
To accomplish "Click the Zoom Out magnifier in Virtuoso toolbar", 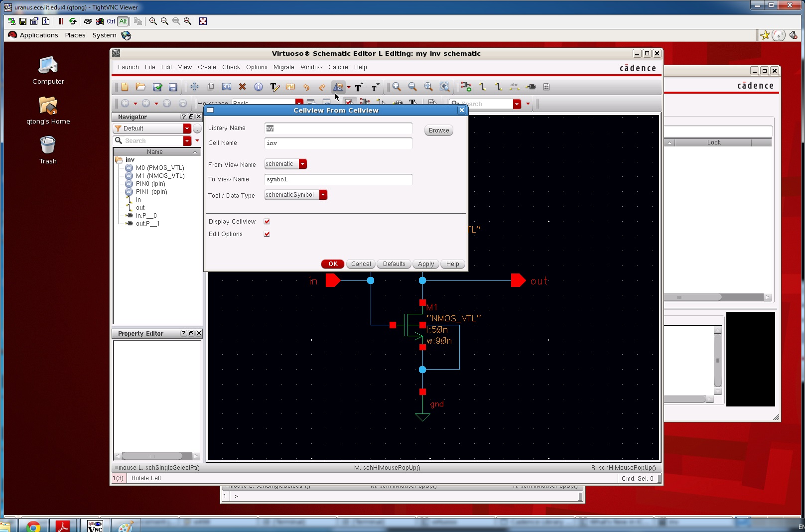I will click(x=412, y=87).
